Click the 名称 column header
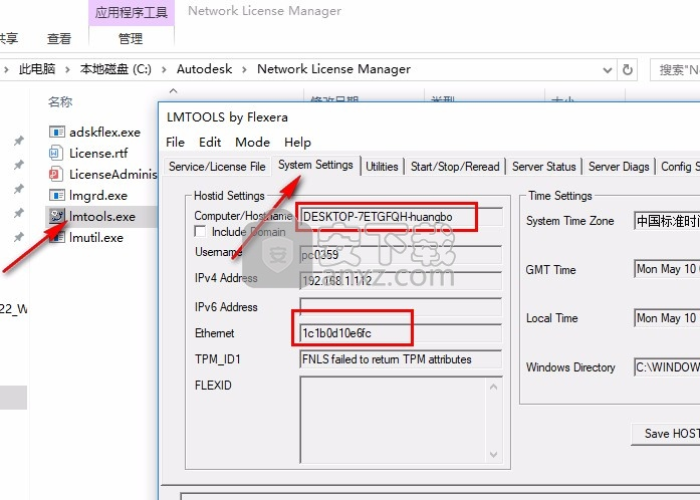Screen dimensions: 700x500 click(x=60, y=102)
